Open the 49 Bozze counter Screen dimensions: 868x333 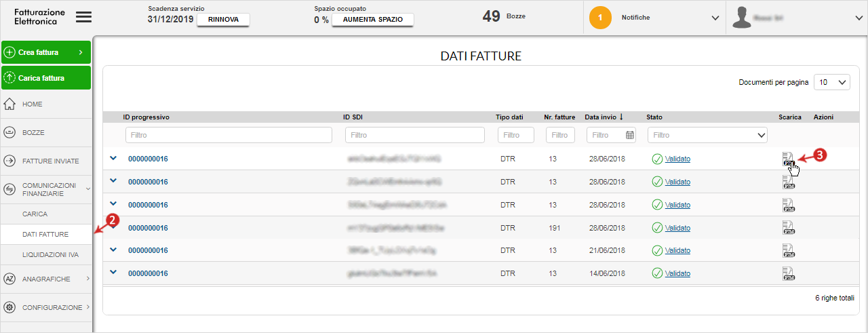(x=504, y=16)
